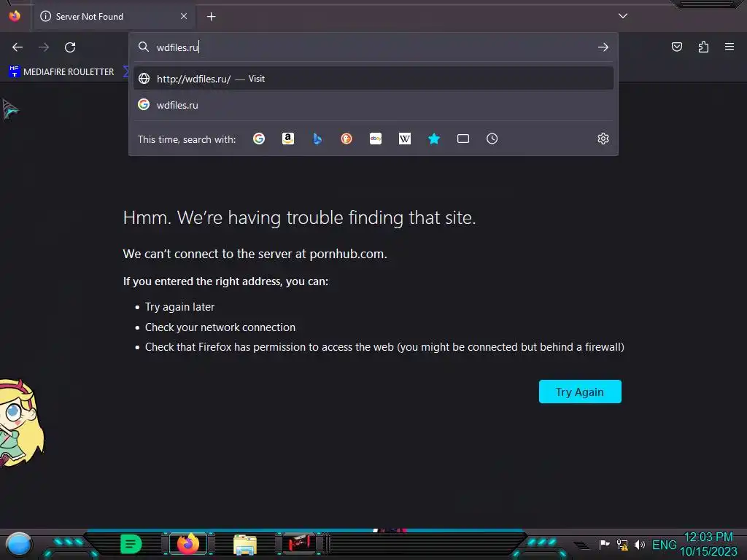The image size is (747, 560).
Task: Select the Server Not Found tab
Action: click(114, 17)
